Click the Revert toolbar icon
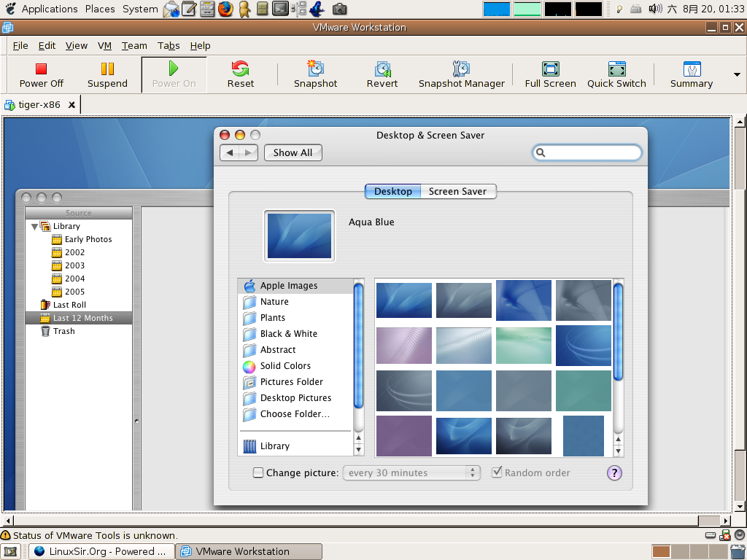The width and height of the screenshot is (747, 560). coord(382,75)
